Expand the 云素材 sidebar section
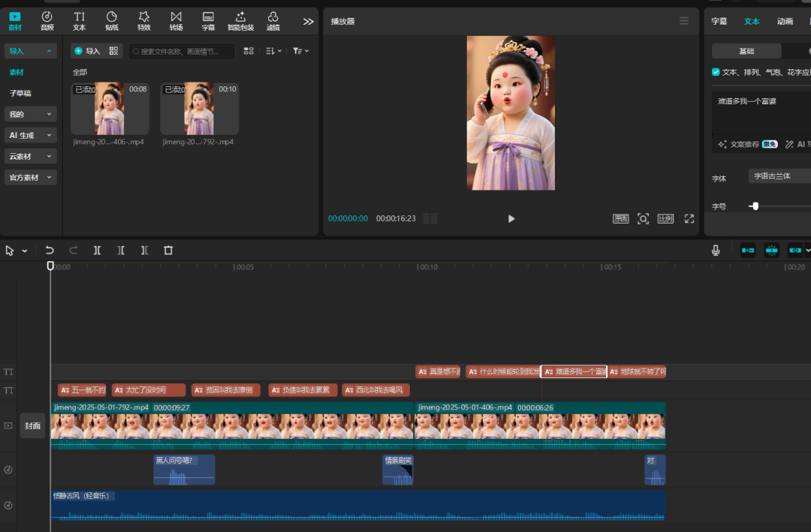Image resolution: width=811 pixels, height=532 pixels. click(x=30, y=156)
